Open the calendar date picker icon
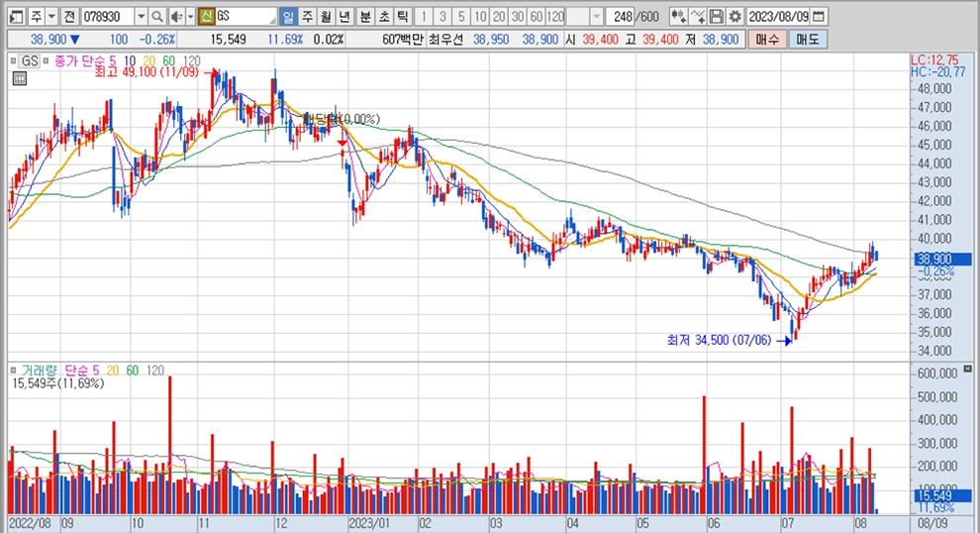This screenshot has width=980, height=533. pos(820,17)
